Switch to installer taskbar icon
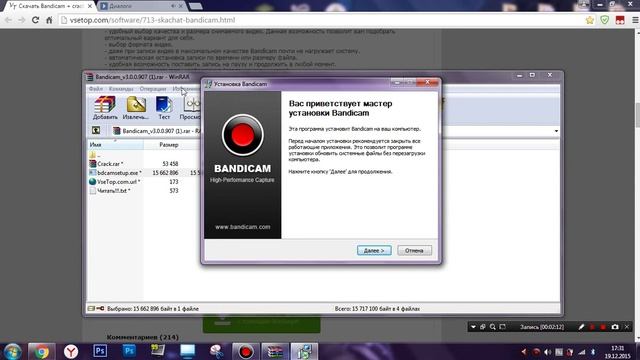The width and height of the screenshot is (640, 360). (304, 351)
